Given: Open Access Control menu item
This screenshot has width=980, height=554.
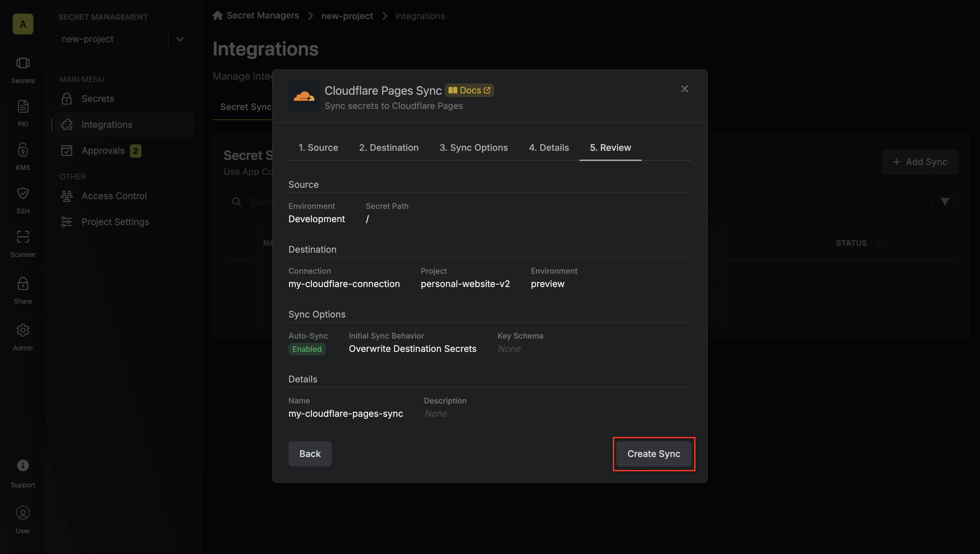Looking at the screenshot, I should tap(124, 196).
